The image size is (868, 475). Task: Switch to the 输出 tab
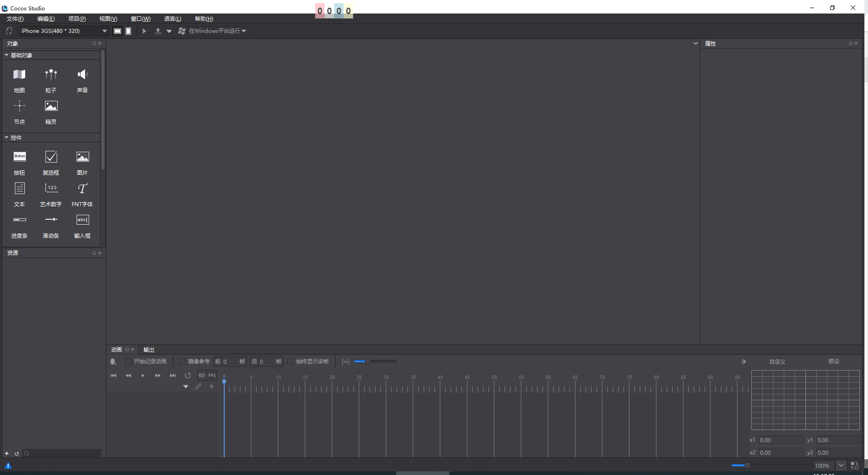click(x=149, y=349)
